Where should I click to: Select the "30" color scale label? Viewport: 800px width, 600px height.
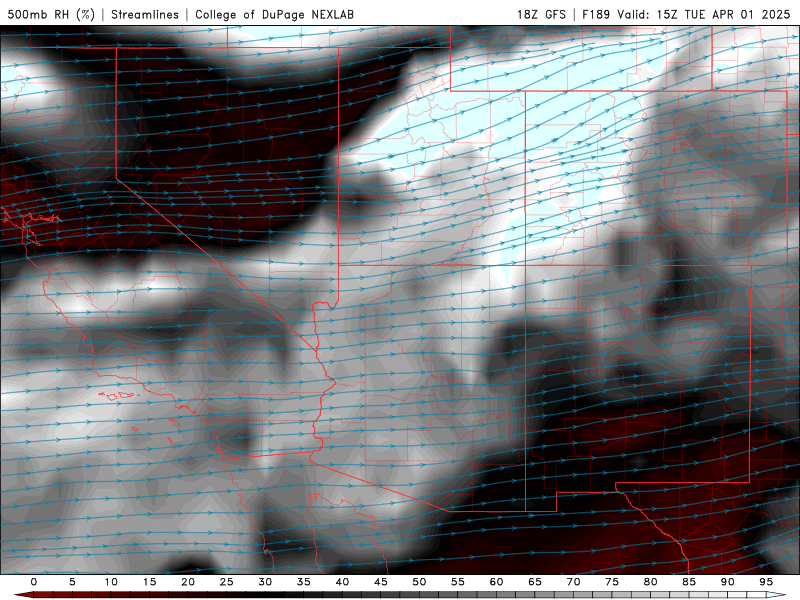pos(265,582)
